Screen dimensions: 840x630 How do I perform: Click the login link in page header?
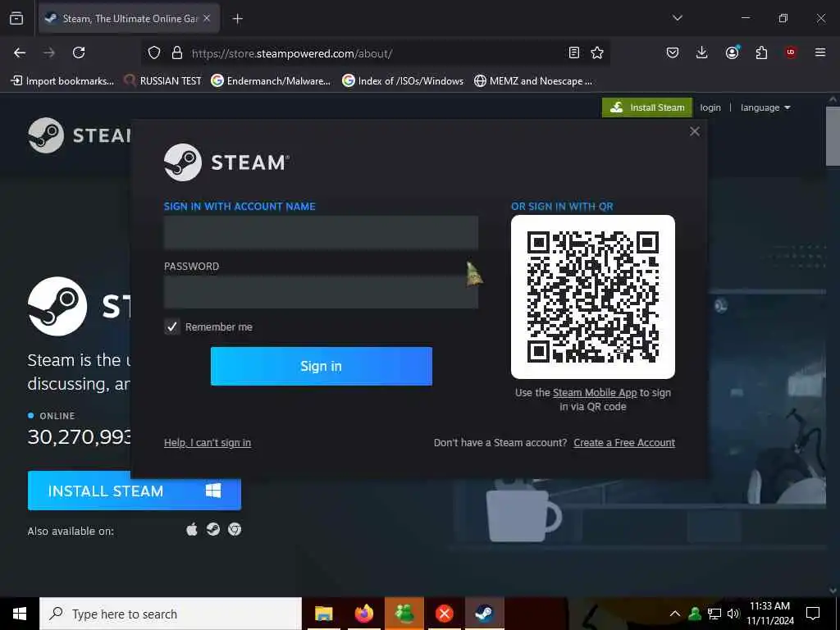710,107
